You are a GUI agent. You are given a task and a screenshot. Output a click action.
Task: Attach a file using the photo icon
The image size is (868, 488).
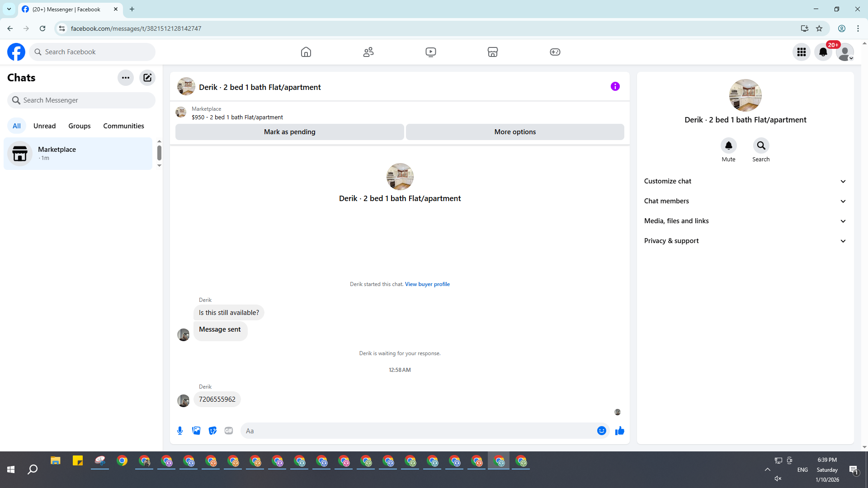(196, 431)
